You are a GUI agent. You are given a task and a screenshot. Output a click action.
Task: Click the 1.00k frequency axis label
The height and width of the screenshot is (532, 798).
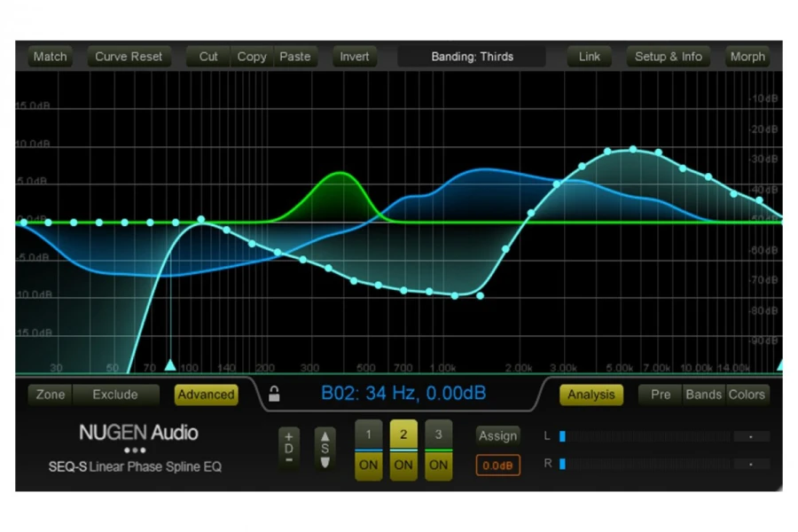[x=442, y=368]
